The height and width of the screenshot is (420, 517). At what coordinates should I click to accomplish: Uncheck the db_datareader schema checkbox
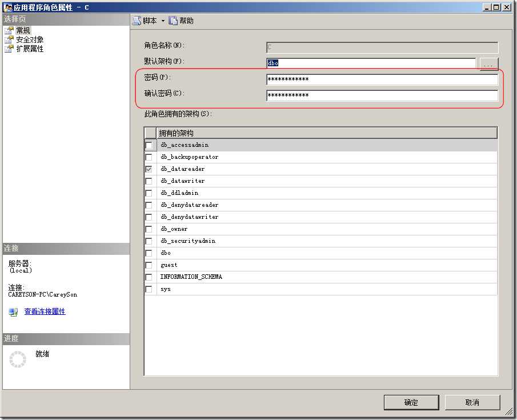tap(149, 169)
